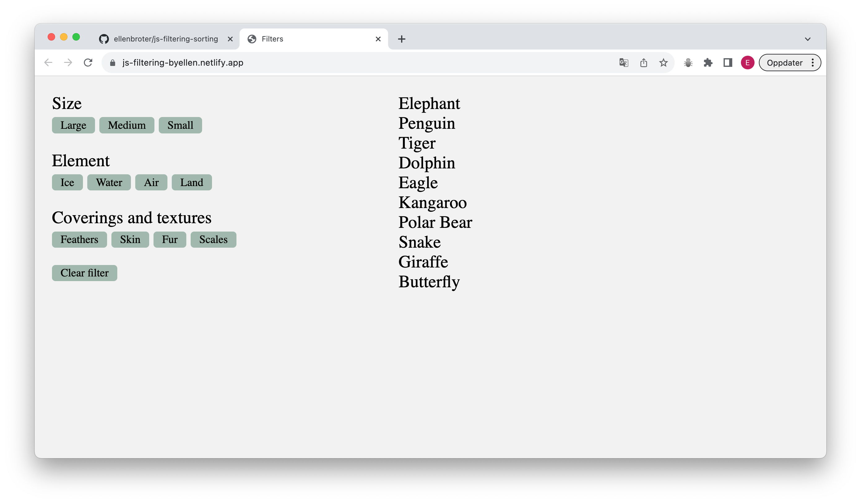Click the Large size filter button
The width and height of the screenshot is (861, 504).
pyautogui.click(x=74, y=125)
